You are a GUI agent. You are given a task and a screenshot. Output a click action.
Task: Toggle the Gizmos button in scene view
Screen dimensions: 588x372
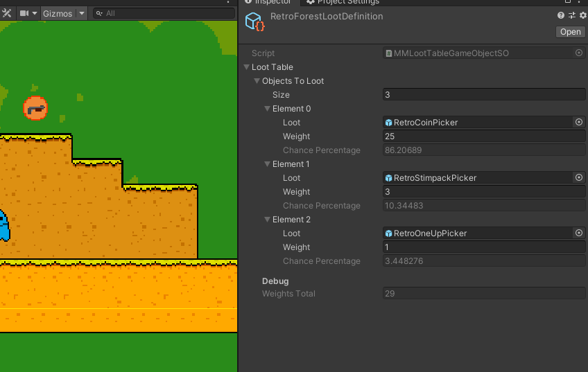tap(57, 13)
